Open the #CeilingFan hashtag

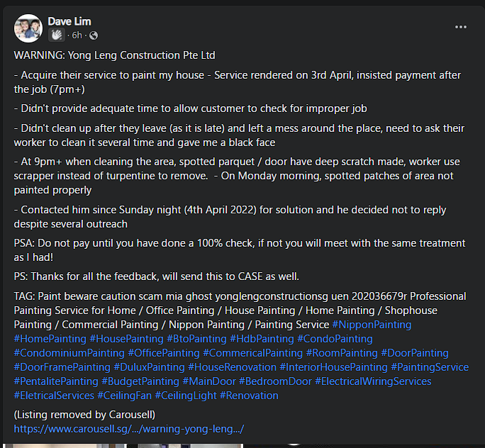pyautogui.click(x=124, y=396)
